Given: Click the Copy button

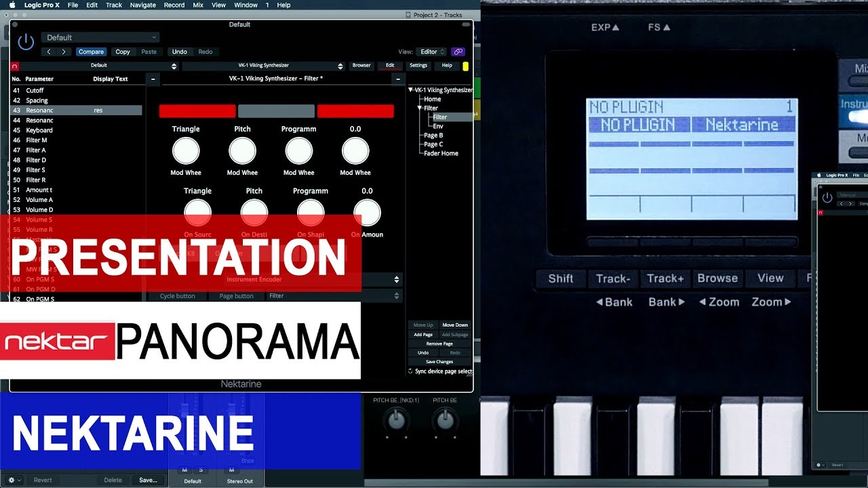Looking at the screenshot, I should coord(123,52).
